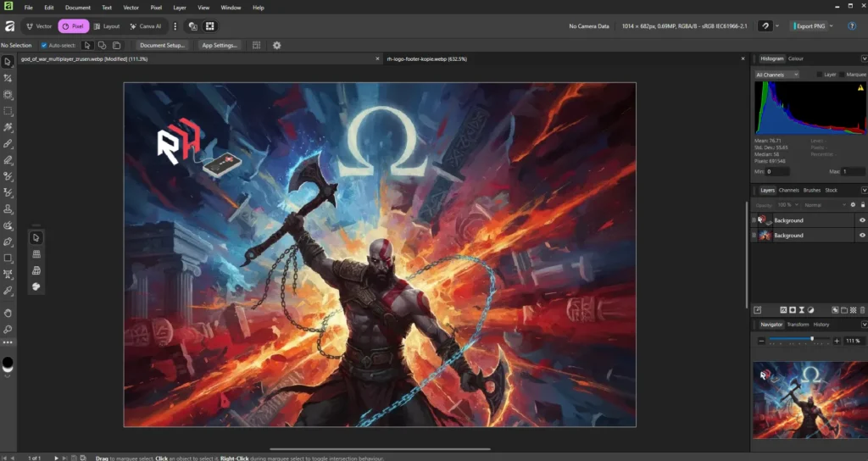Switch to the History tab

coord(821,325)
